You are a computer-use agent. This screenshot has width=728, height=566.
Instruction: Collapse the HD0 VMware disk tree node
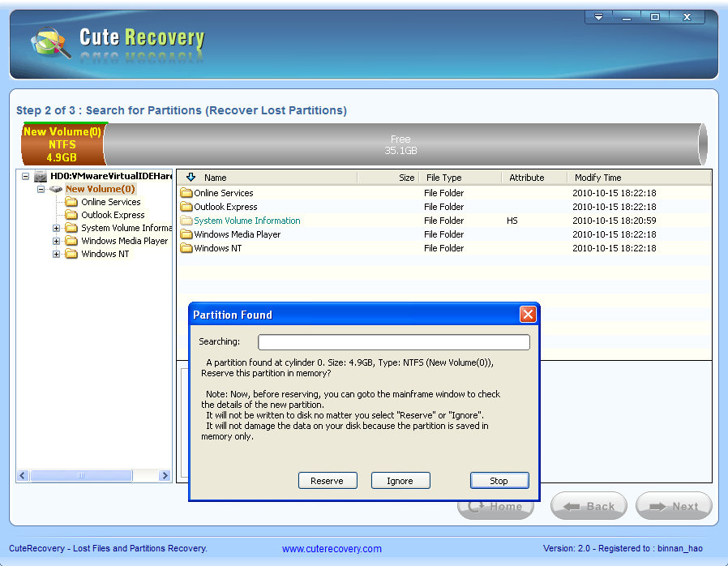[x=26, y=176]
